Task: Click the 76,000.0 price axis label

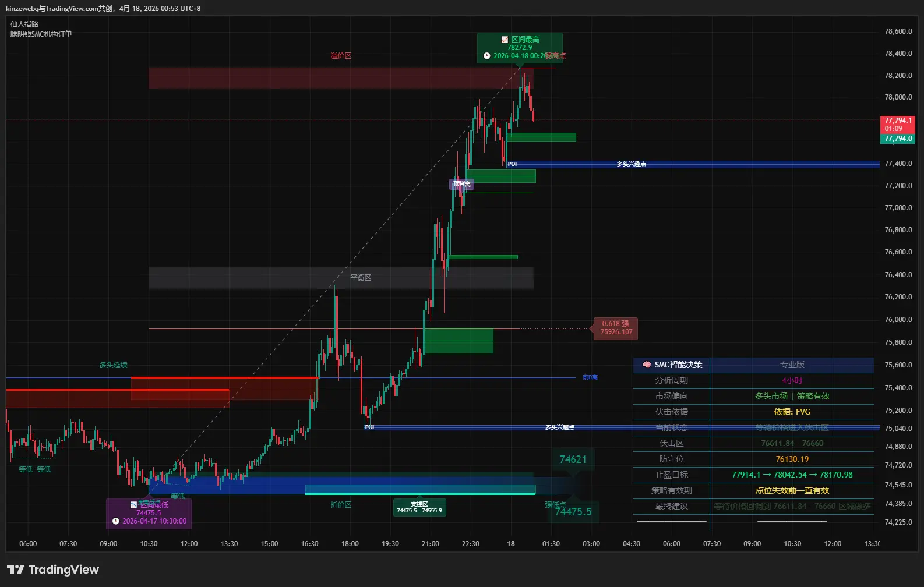Action: point(898,320)
